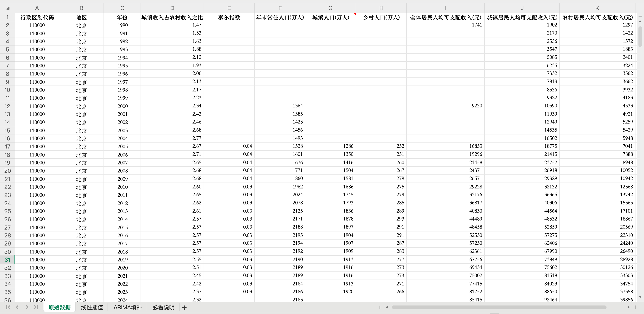Go to previous sheet arrow
The width and height of the screenshot is (644, 314).
point(17,307)
